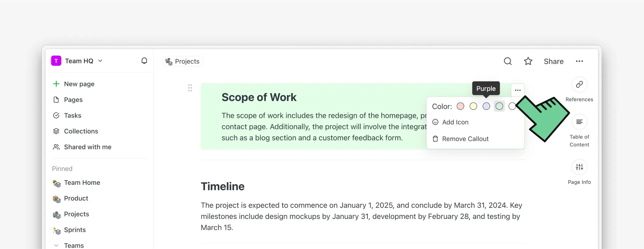
Task: Open the Table of Content panel
Action: pos(579,122)
